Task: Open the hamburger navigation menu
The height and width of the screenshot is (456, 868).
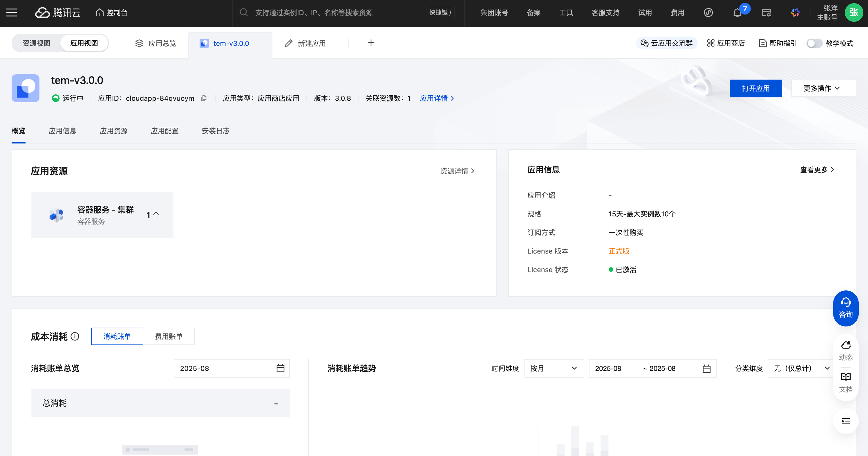Action: tap(11, 13)
